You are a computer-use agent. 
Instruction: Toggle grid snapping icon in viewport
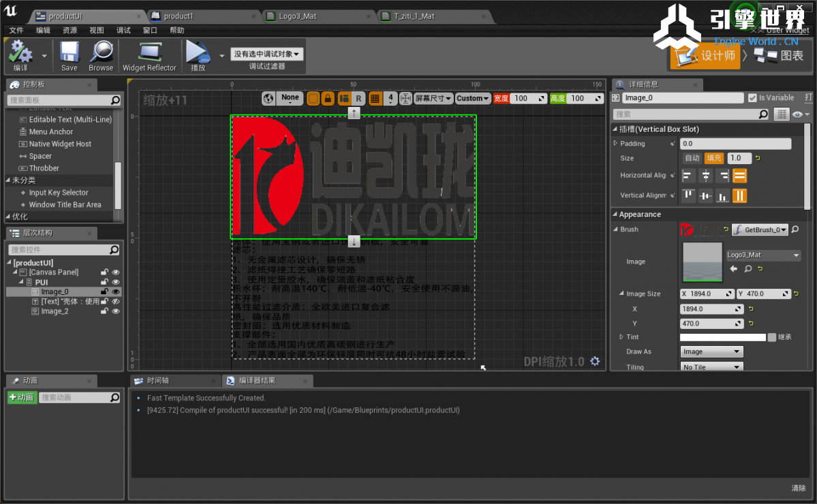pos(375,98)
